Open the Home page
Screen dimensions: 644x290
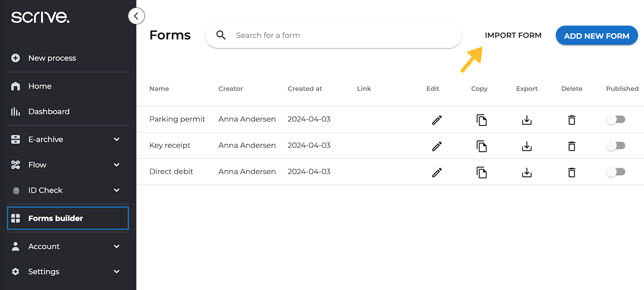click(40, 86)
